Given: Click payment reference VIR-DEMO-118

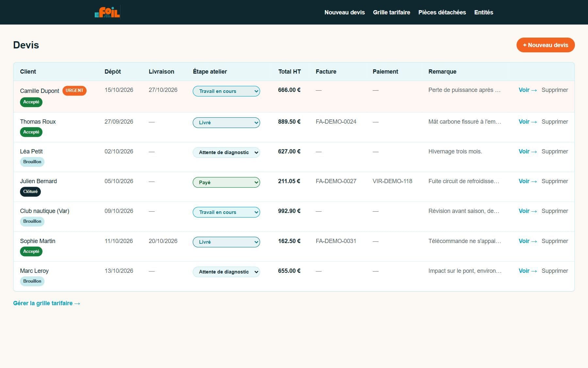Looking at the screenshot, I should point(392,181).
